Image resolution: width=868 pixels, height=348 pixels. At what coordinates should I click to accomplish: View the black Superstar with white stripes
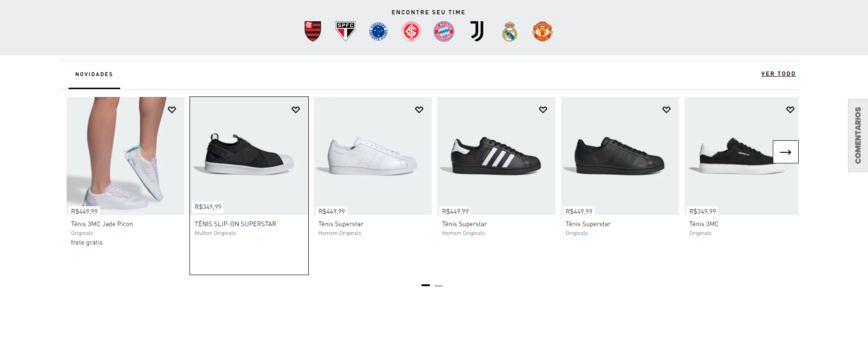click(496, 156)
